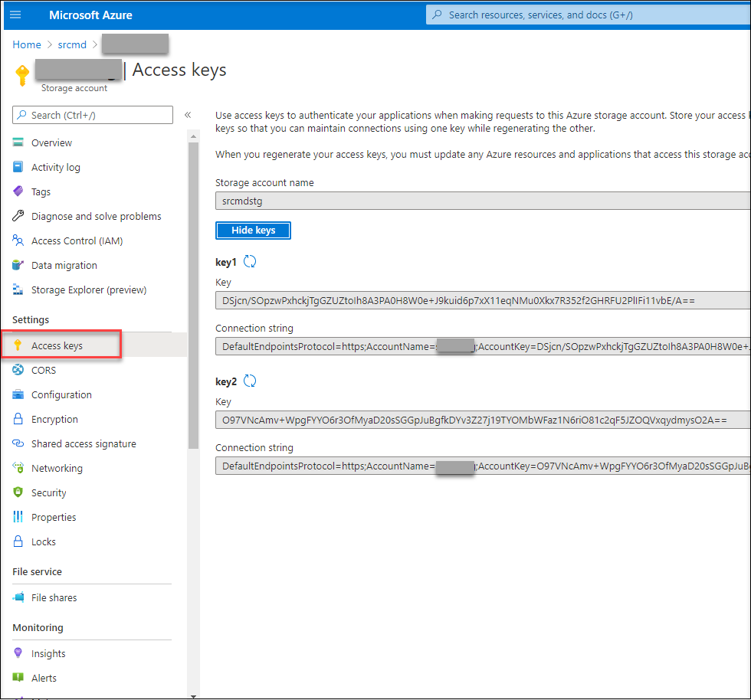751x700 pixels.
Task: Select the Access Control (IAM) icon
Action: 18,240
